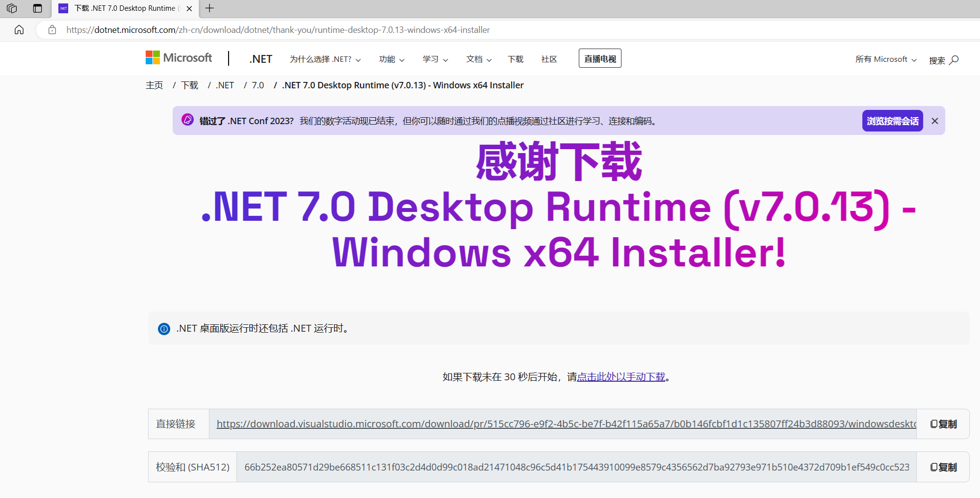Go to 主页 breadcrumb
The width and height of the screenshot is (980, 498).
coord(155,85)
